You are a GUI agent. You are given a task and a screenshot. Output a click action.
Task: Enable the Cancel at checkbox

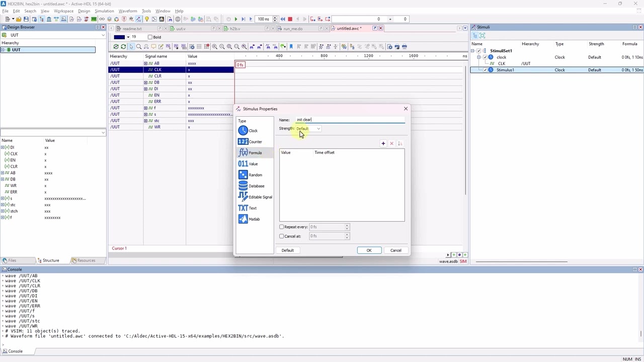[x=282, y=236]
